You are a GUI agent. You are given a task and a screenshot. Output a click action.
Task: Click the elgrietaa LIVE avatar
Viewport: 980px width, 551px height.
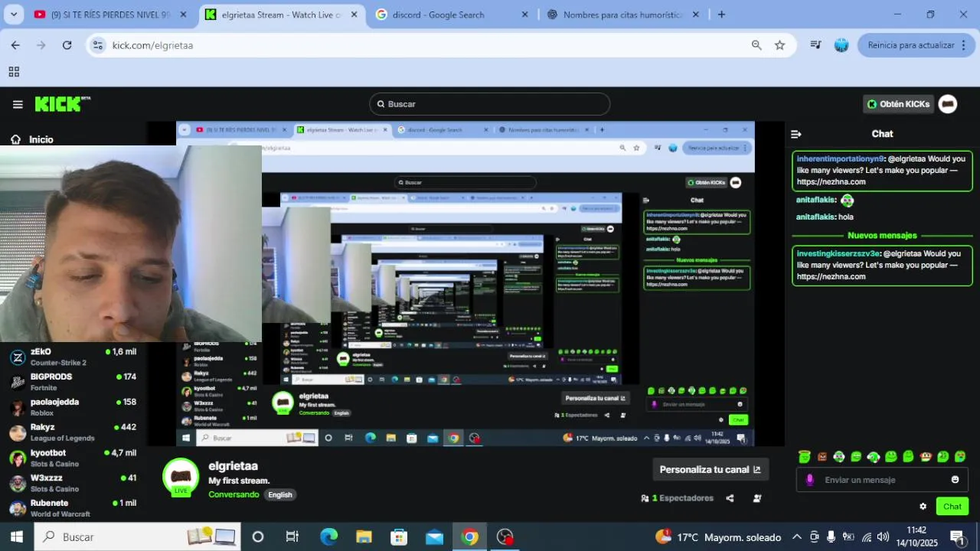point(181,478)
